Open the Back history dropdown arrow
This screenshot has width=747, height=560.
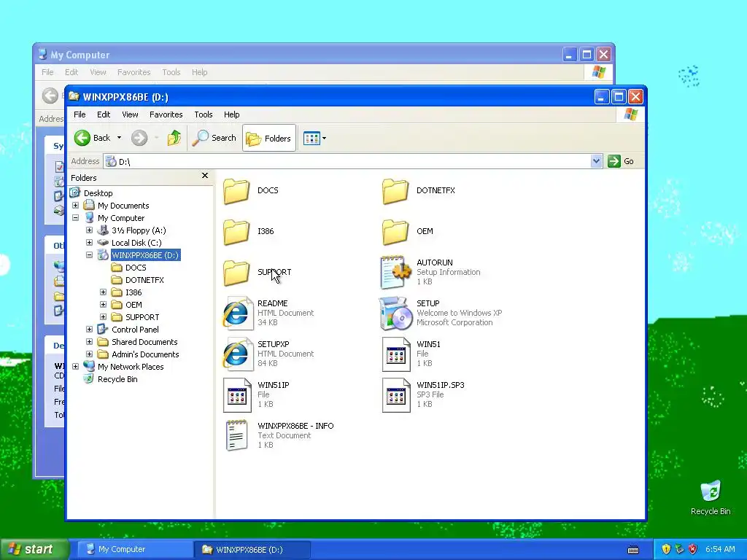click(119, 138)
